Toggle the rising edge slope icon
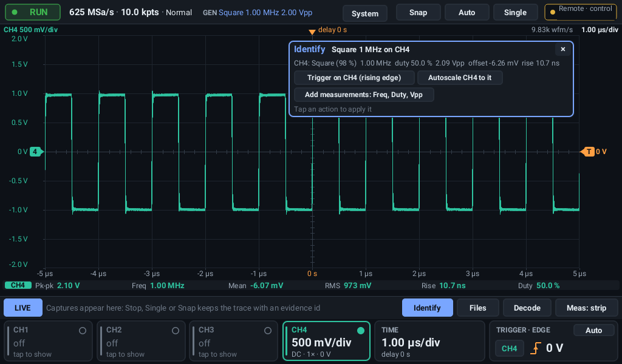The image size is (622, 364). [x=535, y=349]
